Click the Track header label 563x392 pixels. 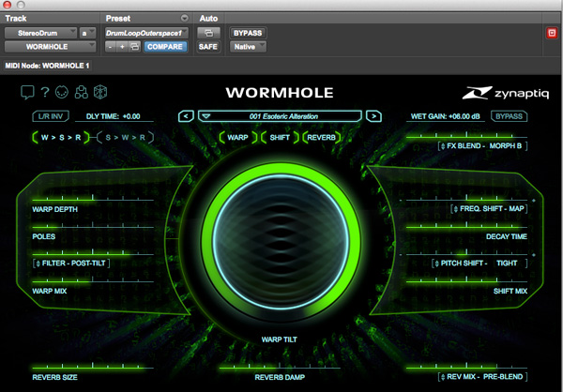click(x=16, y=19)
